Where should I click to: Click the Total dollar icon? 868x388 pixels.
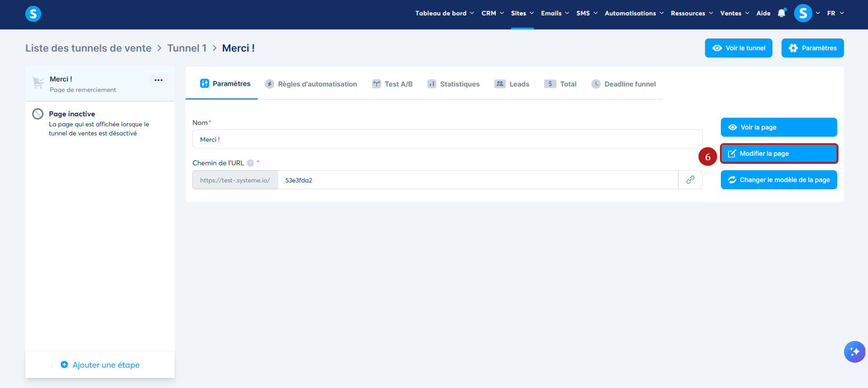(550, 84)
